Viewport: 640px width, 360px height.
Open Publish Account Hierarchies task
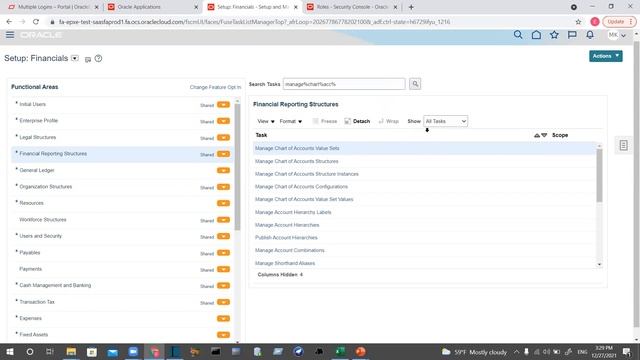pyautogui.click(x=286, y=238)
